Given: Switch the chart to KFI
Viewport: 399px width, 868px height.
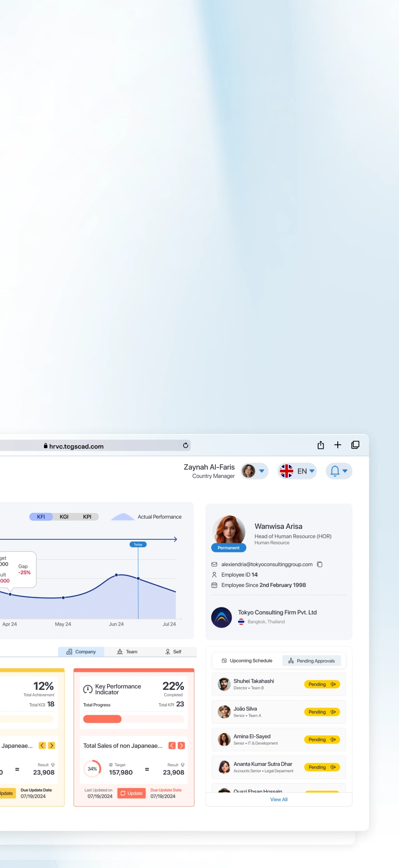Looking at the screenshot, I should point(41,517).
